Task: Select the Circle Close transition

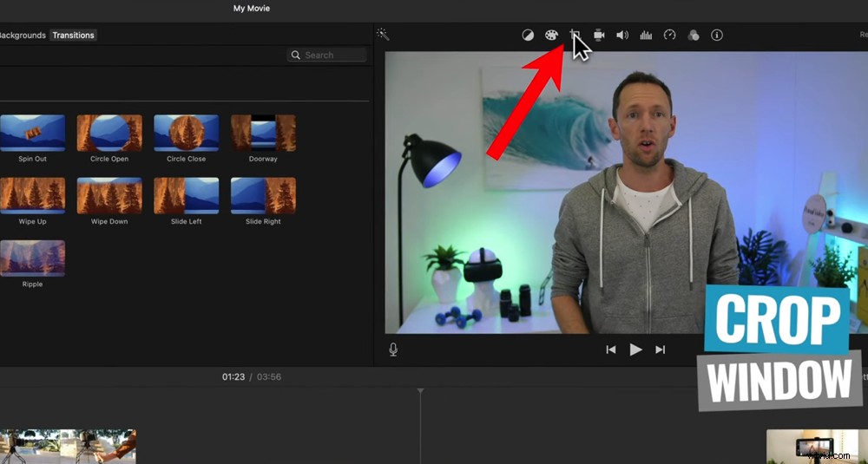Action: tap(187, 133)
